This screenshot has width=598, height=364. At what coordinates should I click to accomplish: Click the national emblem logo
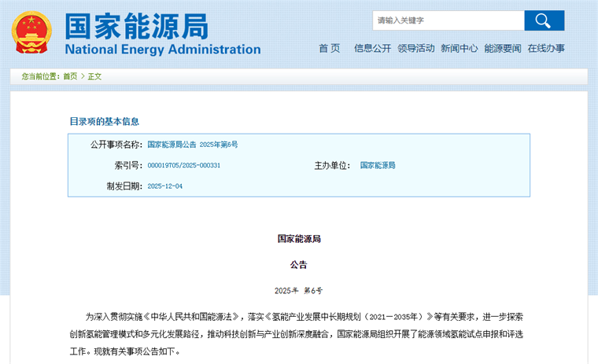point(31,32)
